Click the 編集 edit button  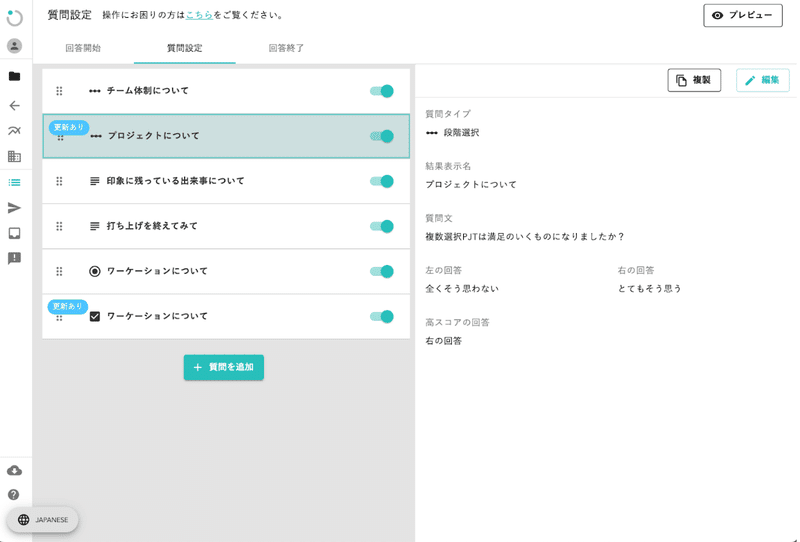[x=762, y=80]
